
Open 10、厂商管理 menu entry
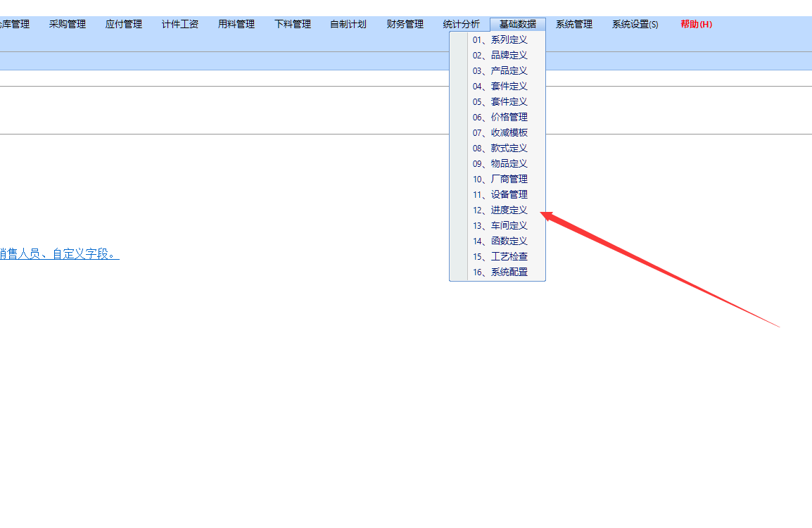point(500,179)
